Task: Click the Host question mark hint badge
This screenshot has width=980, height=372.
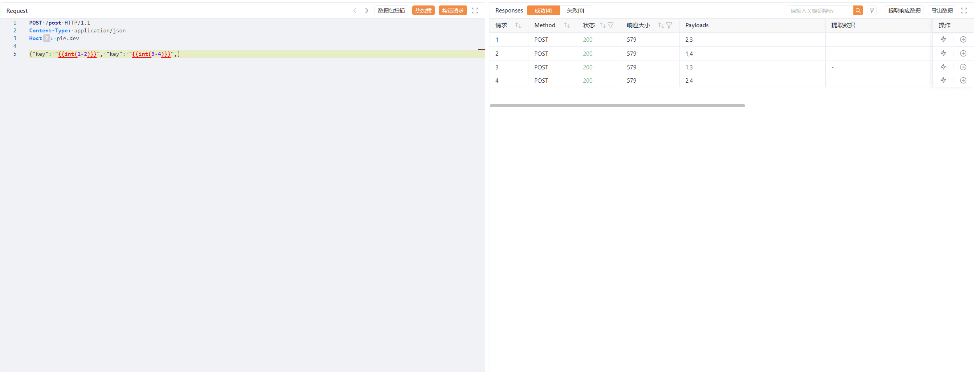Action: (46, 38)
